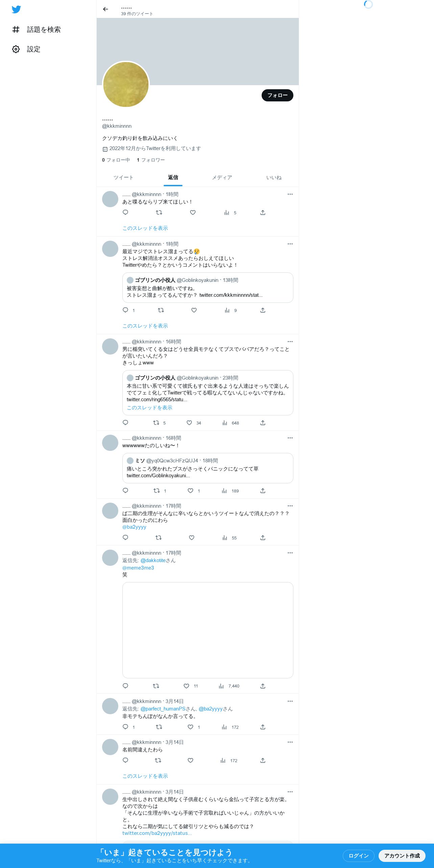This screenshot has height=868, width=434.
Task: Open 設定 settings gear in sidebar
Action: (26, 49)
